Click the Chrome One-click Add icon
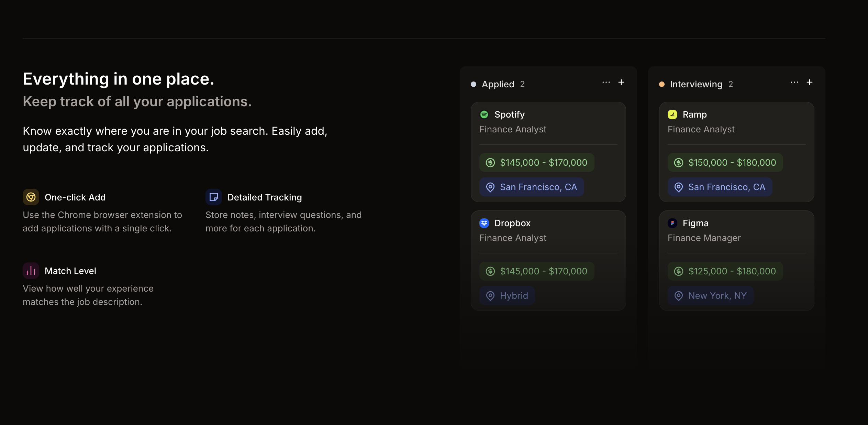868x425 pixels. click(x=31, y=197)
